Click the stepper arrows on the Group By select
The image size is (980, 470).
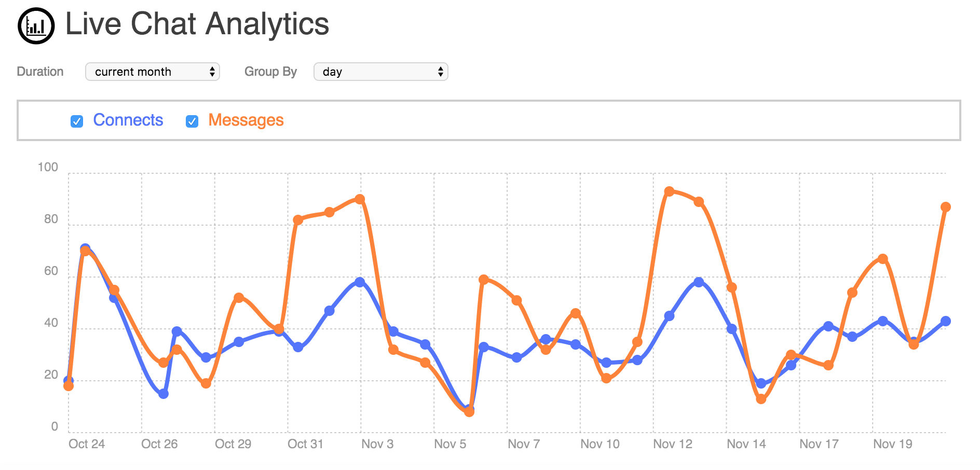[441, 72]
